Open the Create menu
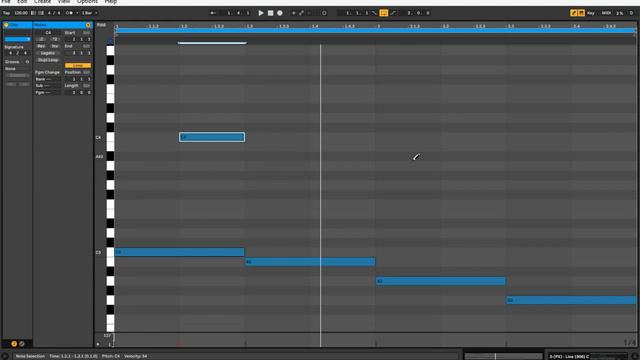Viewport: 640px width, 360px height. 42,2
